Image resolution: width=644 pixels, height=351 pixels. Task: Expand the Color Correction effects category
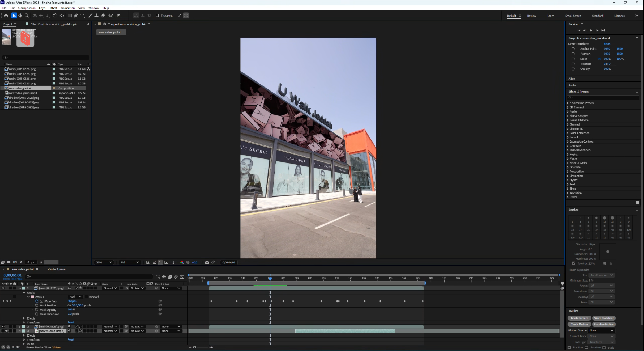click(x=568, y=133)
